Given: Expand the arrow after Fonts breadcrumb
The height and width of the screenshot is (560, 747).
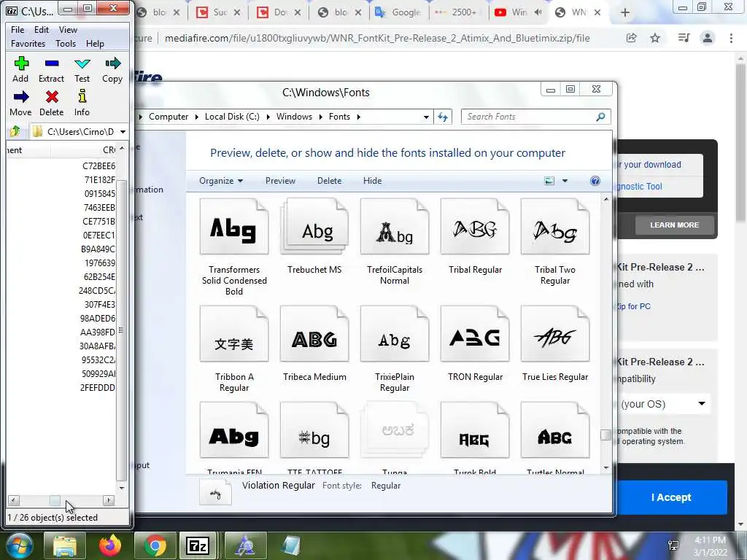Looking at the screenshot, I should (358, 117).
